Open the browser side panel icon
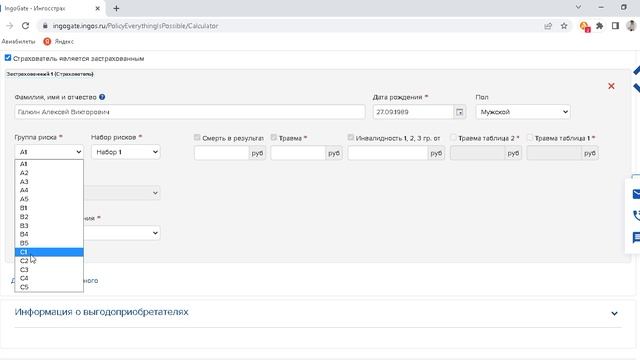This screenshot has height=360, width=640. (x=616, y=26)
